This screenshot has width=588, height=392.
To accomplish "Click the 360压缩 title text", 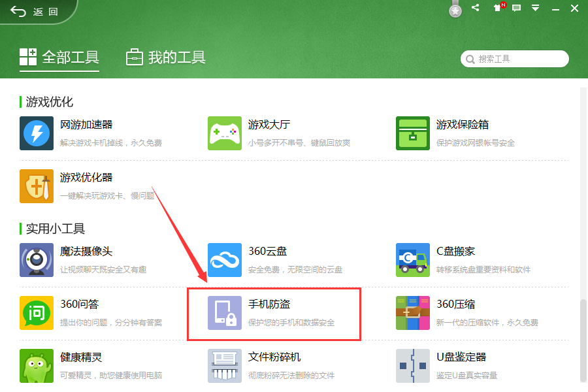I will point(455,304).
